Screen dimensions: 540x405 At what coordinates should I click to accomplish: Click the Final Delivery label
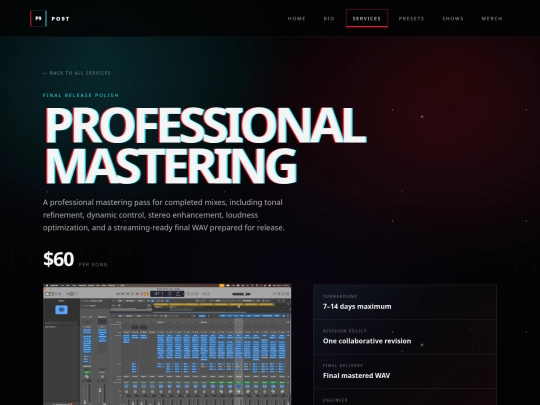343,365
